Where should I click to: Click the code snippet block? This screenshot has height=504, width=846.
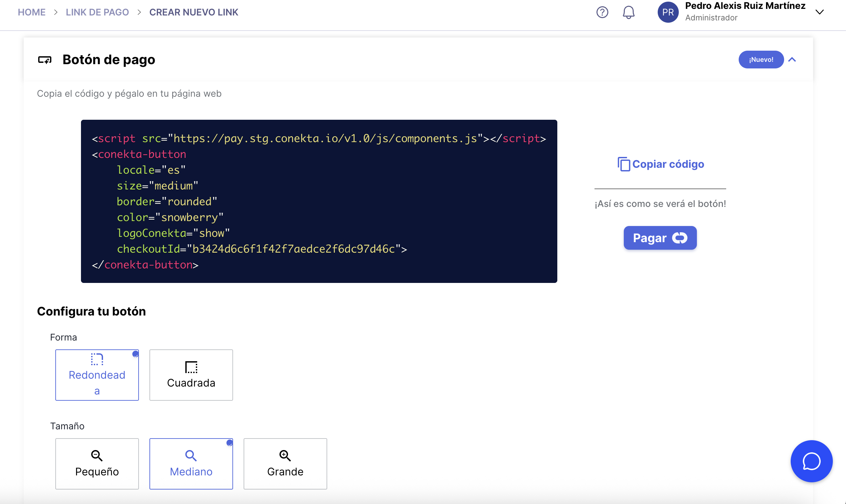coord(319,201)
